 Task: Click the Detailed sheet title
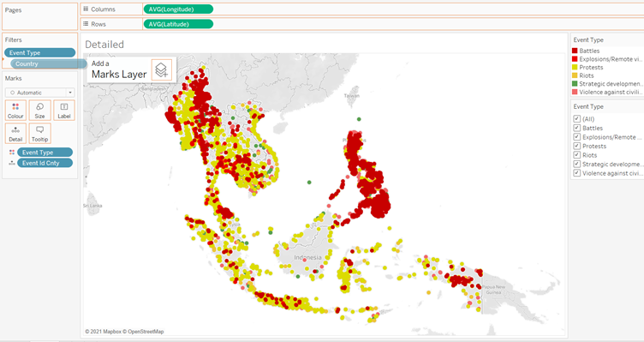pos(104,45)
